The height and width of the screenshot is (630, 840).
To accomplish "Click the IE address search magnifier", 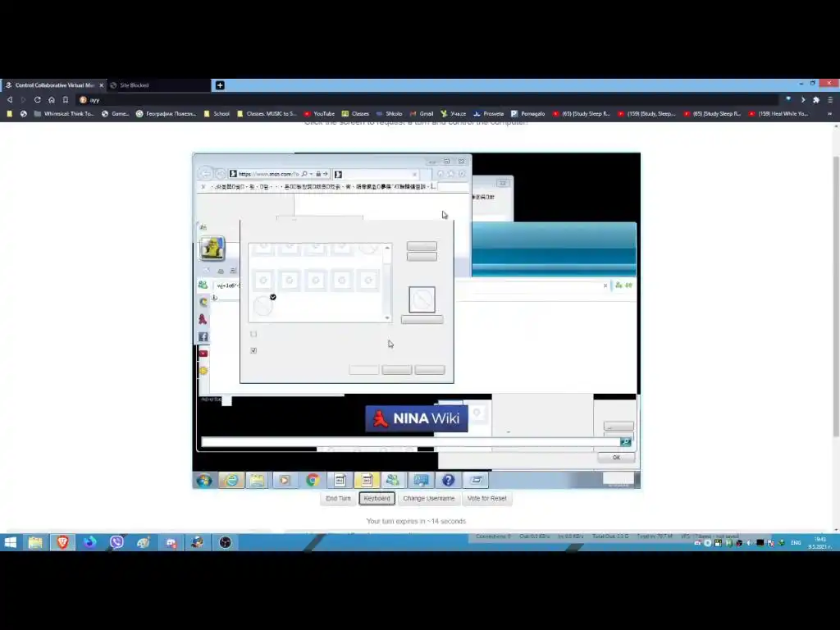I will pyautogui.click(x=304, y=174).
